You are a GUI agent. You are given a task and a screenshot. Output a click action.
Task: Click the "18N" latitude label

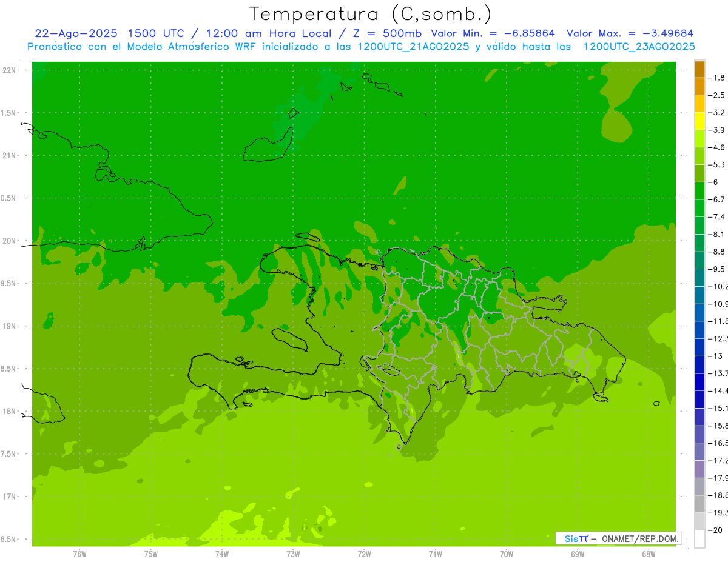[x=10, y=411]
